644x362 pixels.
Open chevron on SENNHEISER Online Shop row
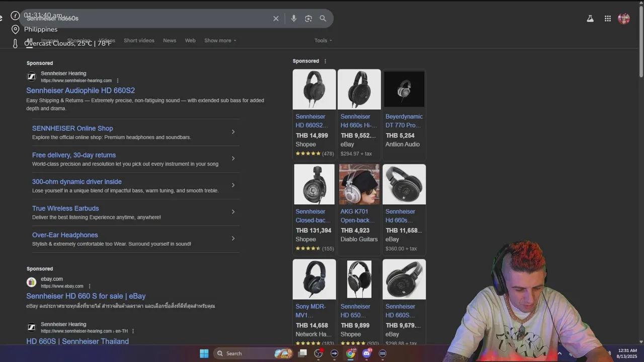(233, 132)
